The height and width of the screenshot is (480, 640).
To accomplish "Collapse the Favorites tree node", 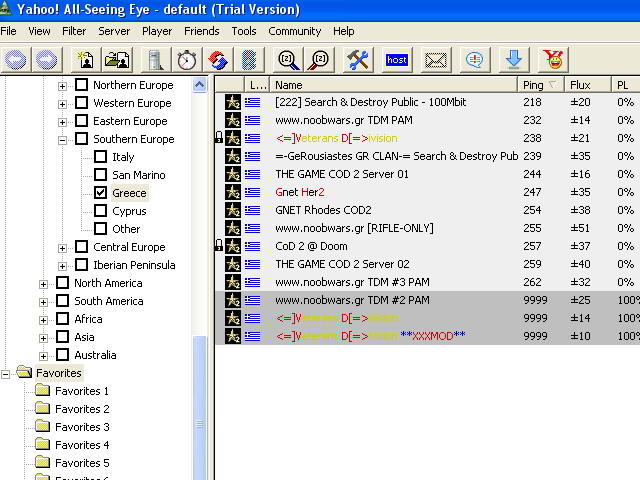I will (x=6, y=374).
